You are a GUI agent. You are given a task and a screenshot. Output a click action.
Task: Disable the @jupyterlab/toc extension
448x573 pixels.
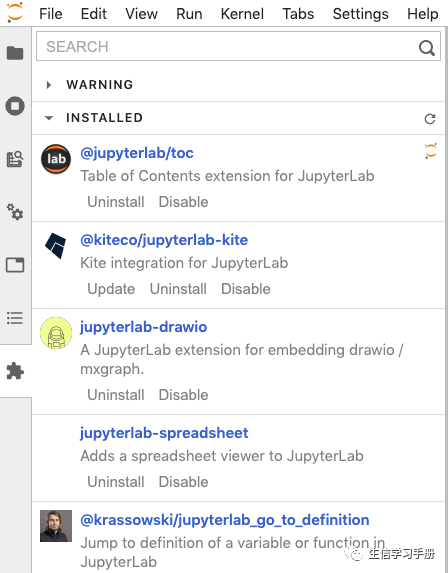tap(183, 202)
